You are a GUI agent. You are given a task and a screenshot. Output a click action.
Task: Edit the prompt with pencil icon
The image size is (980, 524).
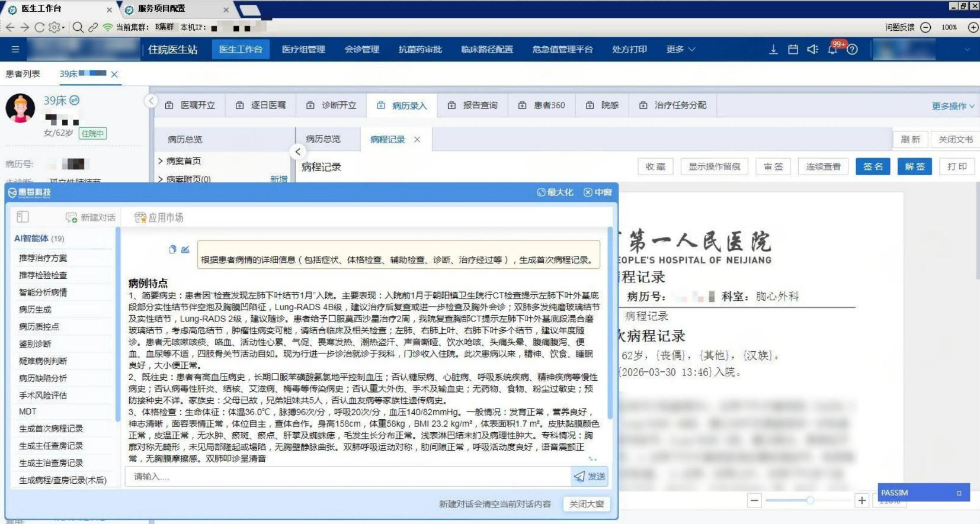click(185, 249)
